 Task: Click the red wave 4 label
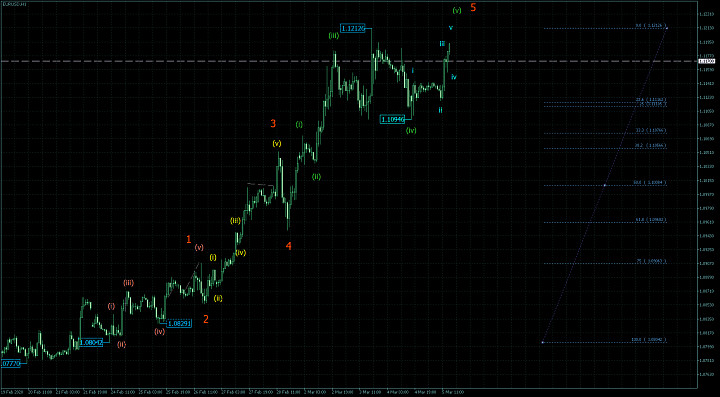click(288, 246)
